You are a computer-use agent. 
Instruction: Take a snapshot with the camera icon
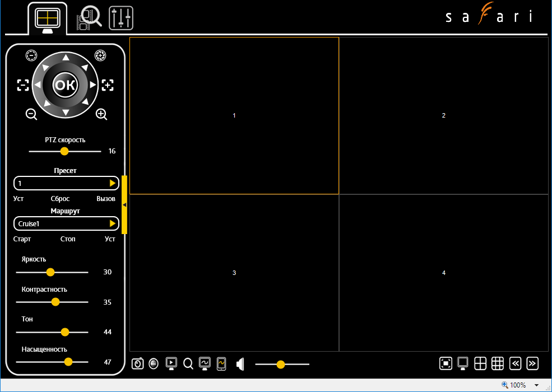[137, 364]
